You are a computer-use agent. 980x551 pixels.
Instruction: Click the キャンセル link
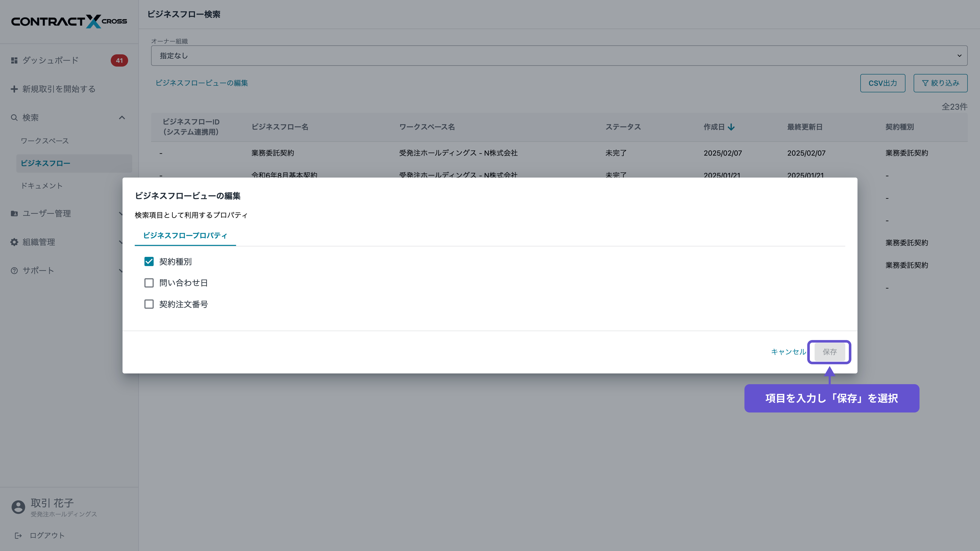coord(788,352)
